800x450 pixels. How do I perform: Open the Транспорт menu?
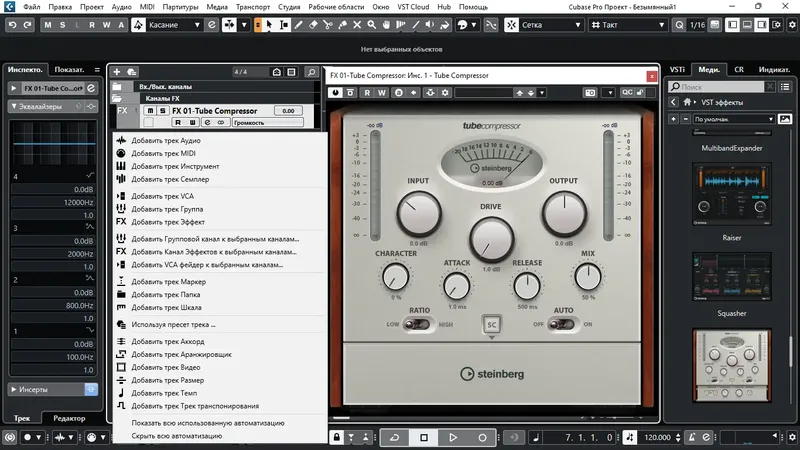(x=253, y=7)
